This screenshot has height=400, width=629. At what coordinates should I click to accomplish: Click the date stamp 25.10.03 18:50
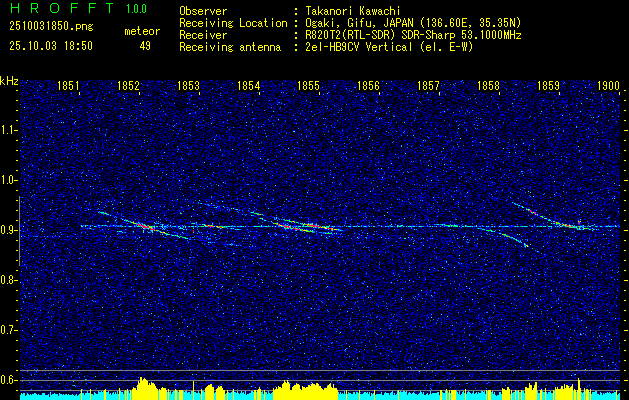click(x=51, y=46)
